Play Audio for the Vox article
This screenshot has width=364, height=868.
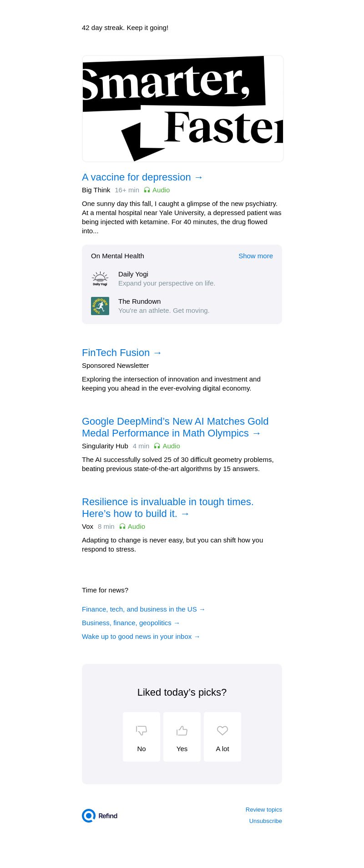point(132,527)
